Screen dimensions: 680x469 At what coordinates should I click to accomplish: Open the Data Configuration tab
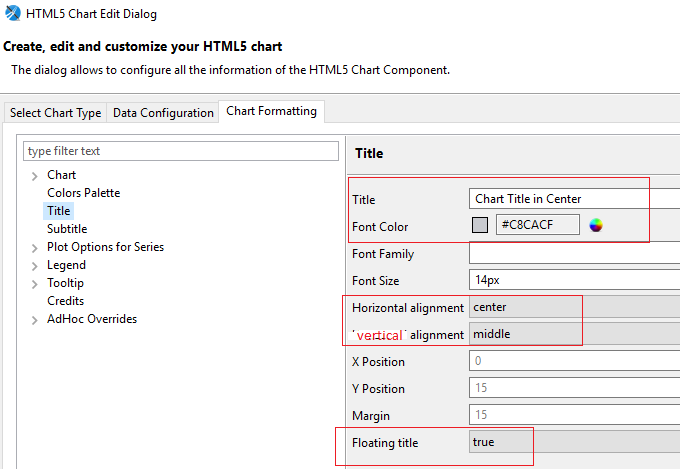163,113
